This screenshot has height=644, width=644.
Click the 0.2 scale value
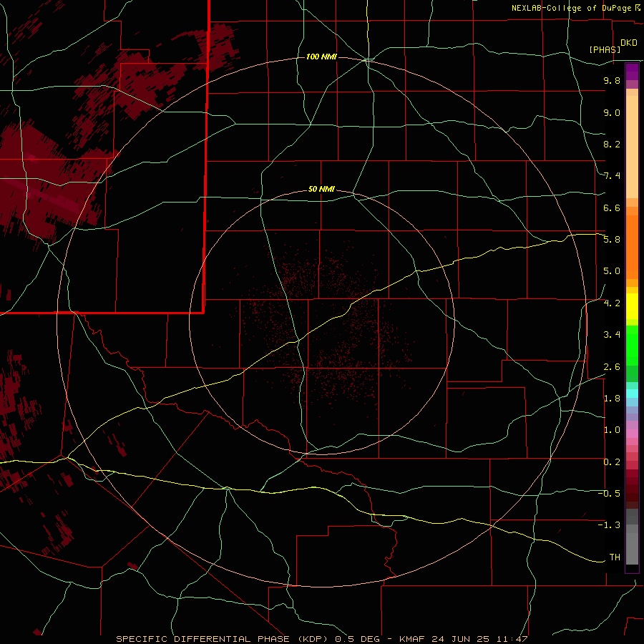(612, 462)
